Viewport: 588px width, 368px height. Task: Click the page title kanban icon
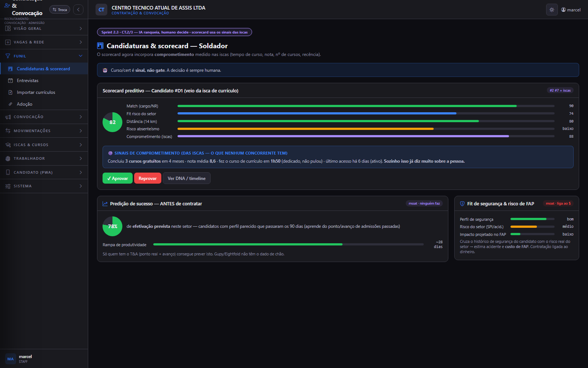click(x=100, y=46)
